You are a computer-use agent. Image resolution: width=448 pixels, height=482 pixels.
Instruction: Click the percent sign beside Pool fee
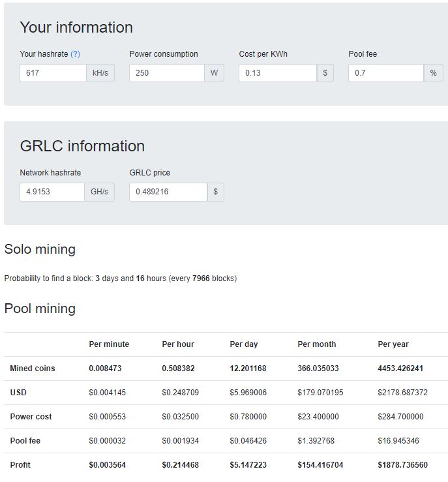click(433, 73)
